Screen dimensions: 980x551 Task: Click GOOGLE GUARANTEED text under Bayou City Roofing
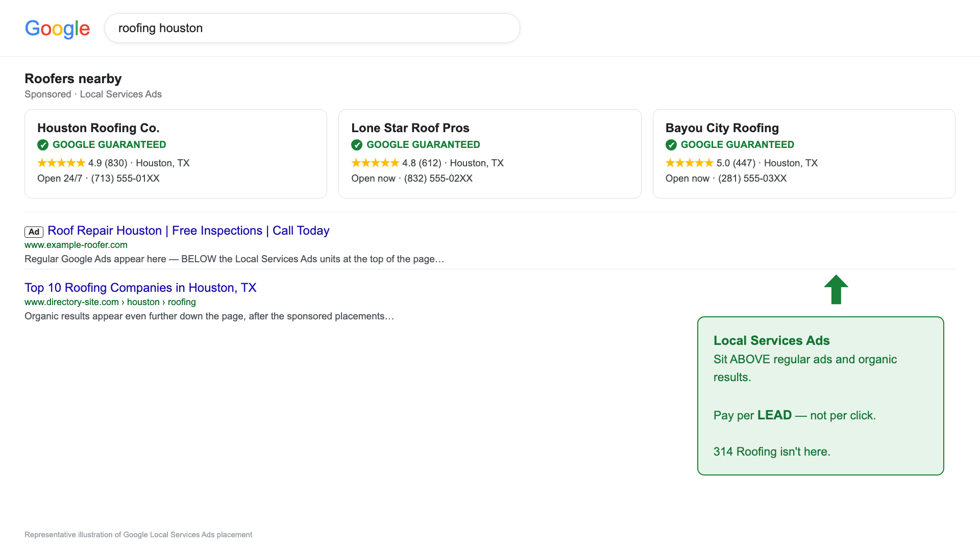click(738, 145)
